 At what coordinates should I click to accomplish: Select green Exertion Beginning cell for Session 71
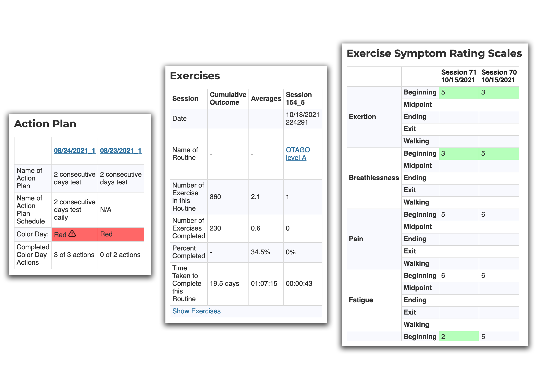coord(458,92)
